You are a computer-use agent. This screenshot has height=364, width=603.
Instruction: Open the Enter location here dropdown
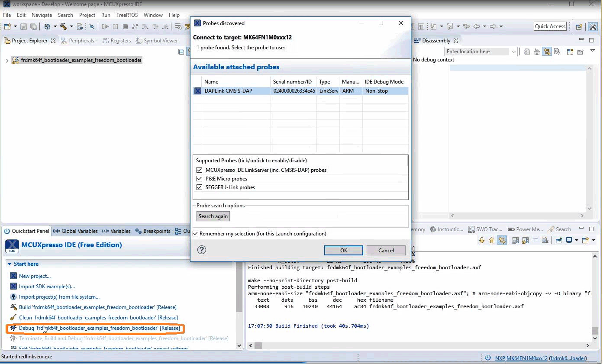point(513,52)
